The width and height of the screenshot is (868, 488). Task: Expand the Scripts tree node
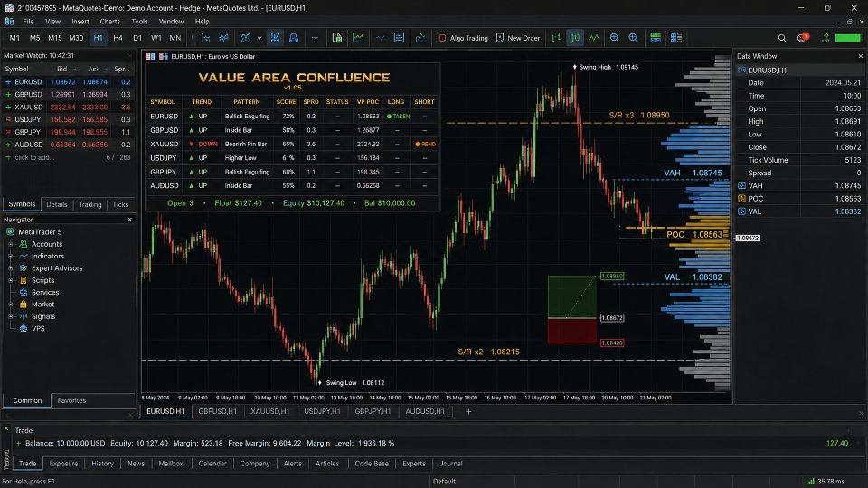pos(11,280)
